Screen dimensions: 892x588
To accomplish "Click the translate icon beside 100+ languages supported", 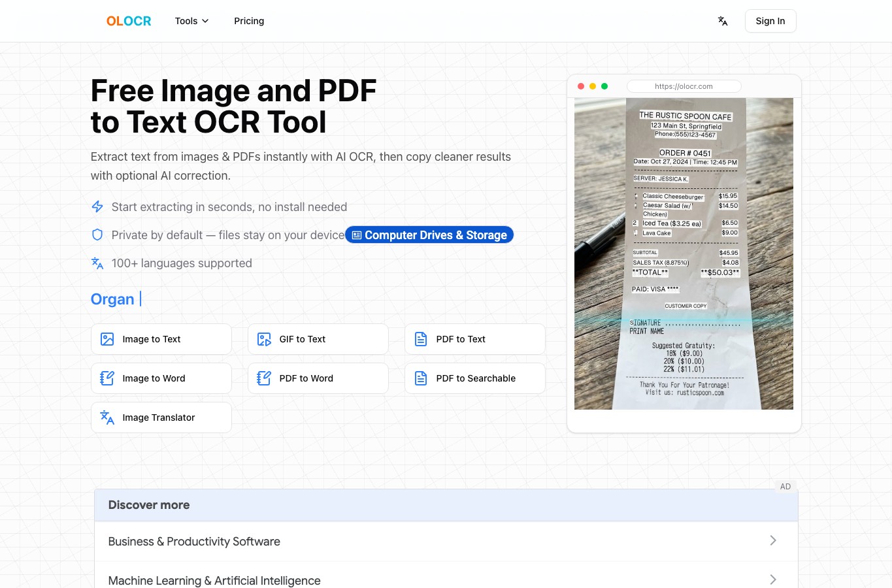I will [x=97, y=263].
